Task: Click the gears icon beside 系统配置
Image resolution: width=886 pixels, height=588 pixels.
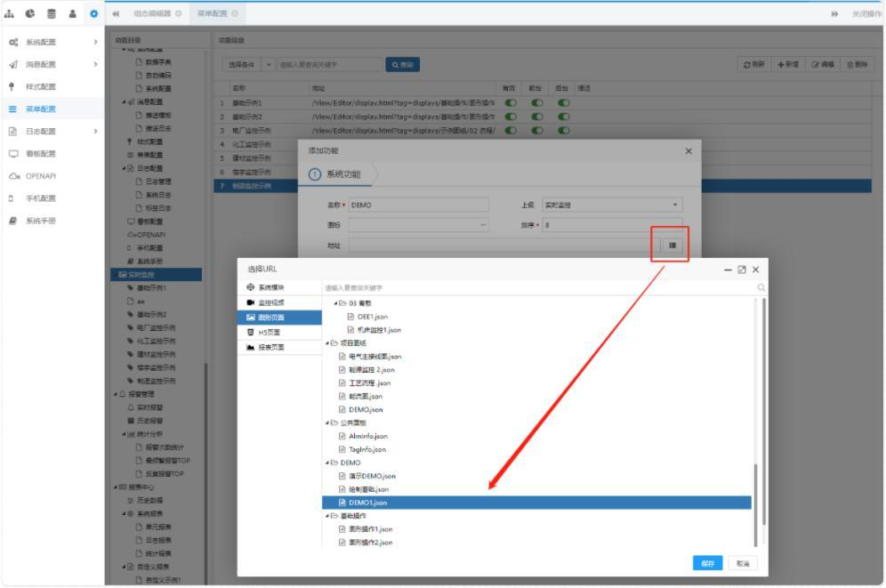Action: [13, 42]
